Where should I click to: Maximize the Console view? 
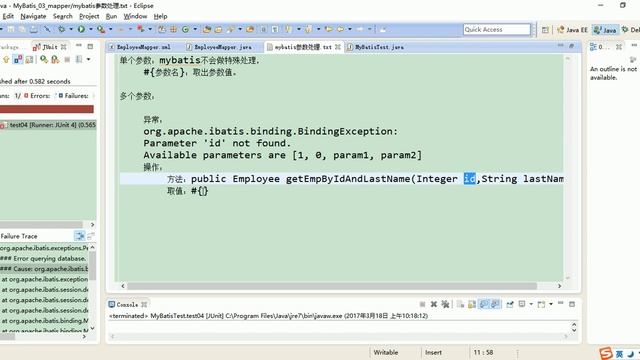pos(572,304)
